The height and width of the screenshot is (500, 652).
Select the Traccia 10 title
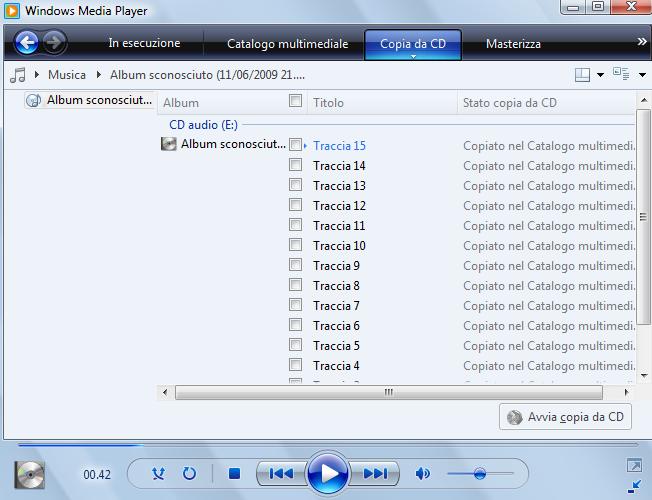click(x=339, y=246)
